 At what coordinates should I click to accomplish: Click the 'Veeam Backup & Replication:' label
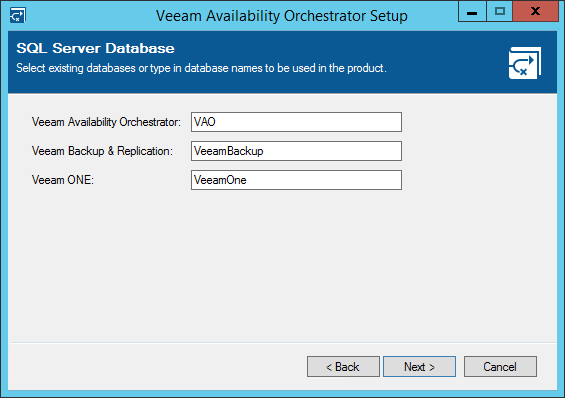click(102, 151)
